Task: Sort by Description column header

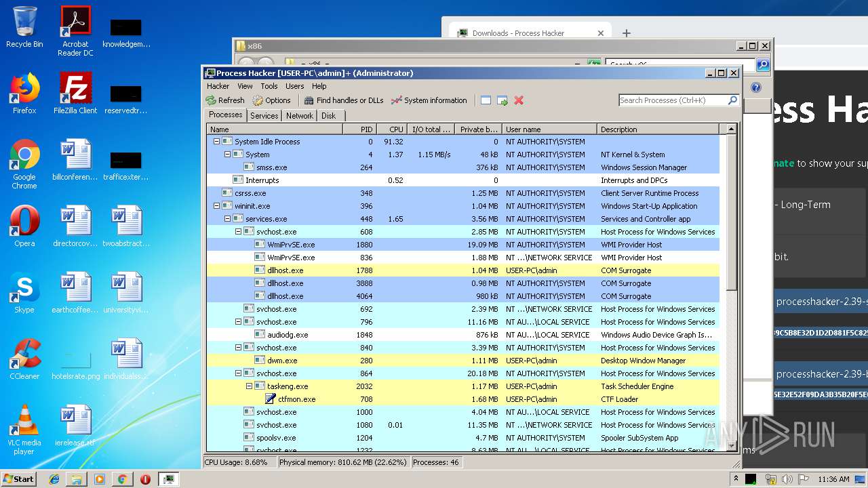Action: point(658,129)
